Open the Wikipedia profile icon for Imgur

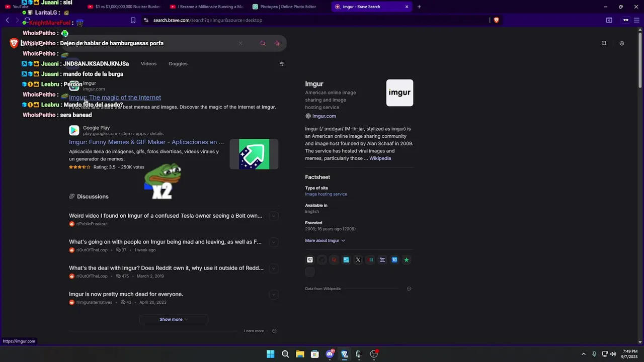[310, 260]
